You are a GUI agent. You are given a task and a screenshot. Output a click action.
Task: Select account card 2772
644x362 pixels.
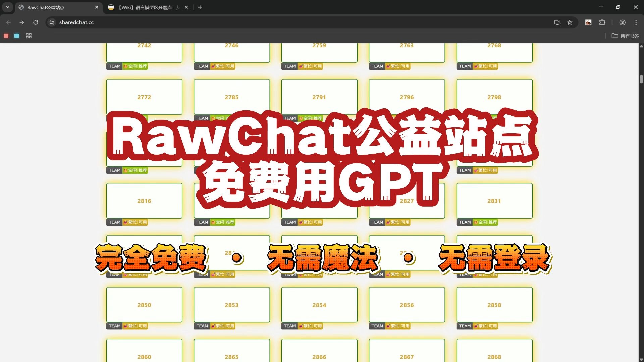tap(144, 97)
